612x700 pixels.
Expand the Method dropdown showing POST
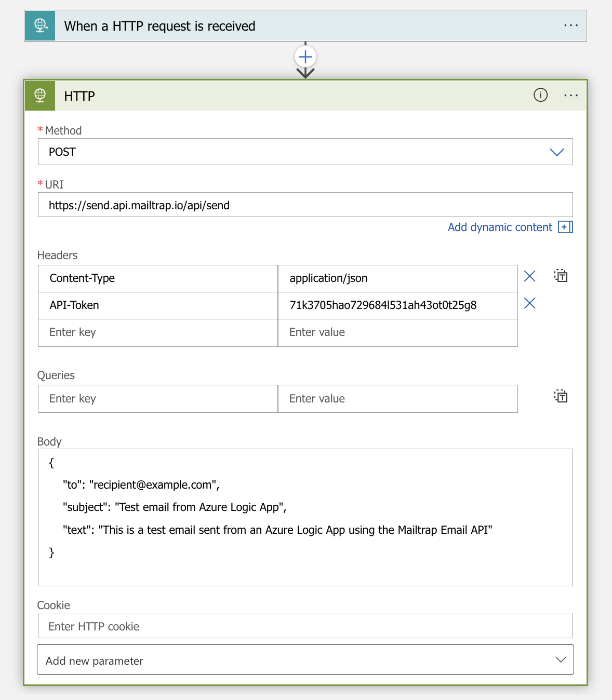pos(305,152)
